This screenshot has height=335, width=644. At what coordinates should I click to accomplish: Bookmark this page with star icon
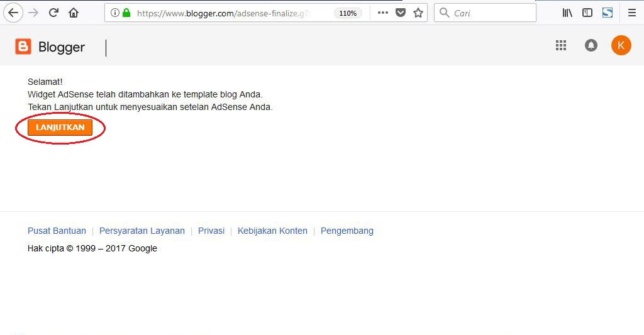pyautogui.click(x=418, y=13)
